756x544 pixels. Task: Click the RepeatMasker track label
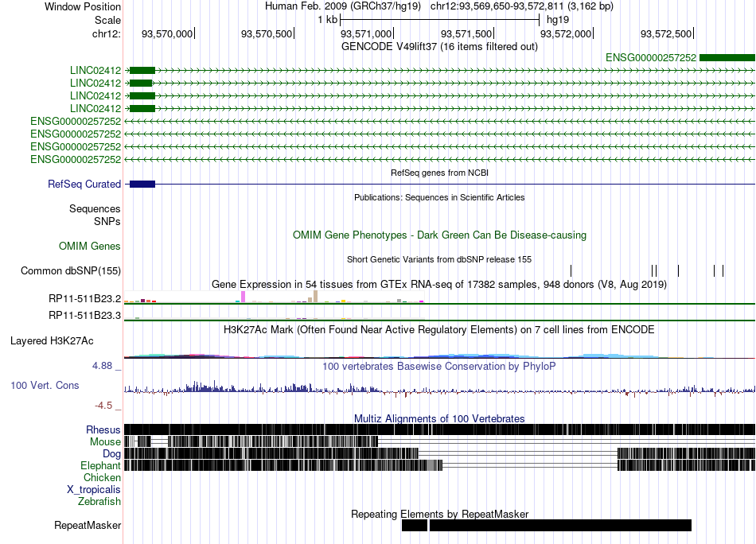click(88, 525)
